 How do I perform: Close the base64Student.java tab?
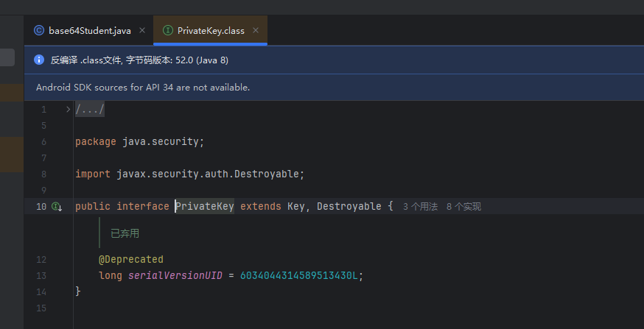(142, 31)
